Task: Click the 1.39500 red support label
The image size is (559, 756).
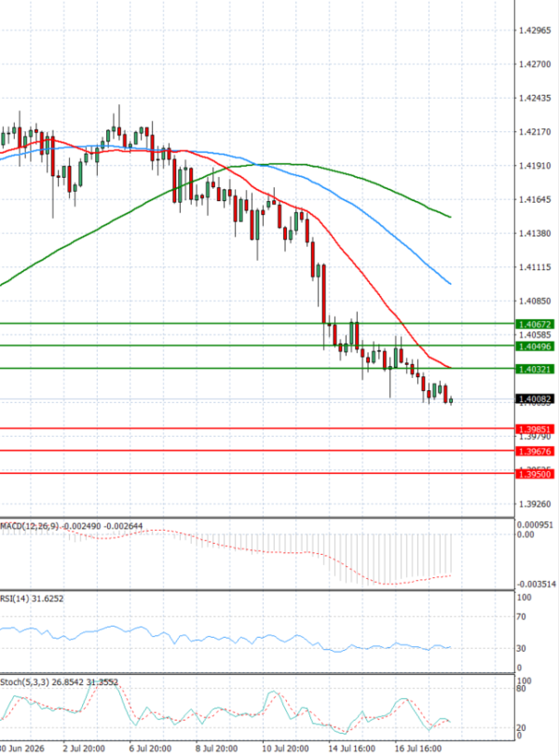Action: tap(535, 474)
